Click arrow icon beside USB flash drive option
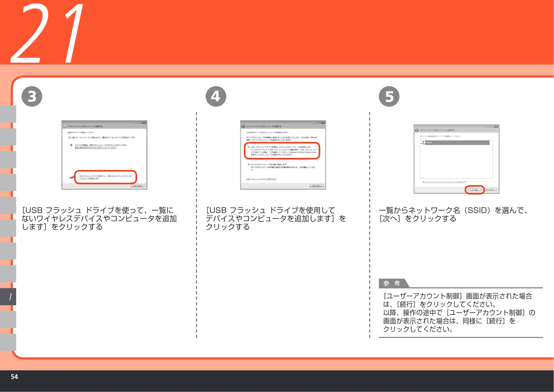The image size is (554, 392). pyautogui.click(x=249, y=147)
